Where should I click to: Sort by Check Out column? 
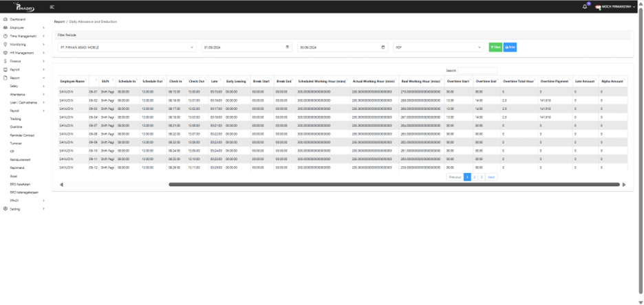point(197,81)
